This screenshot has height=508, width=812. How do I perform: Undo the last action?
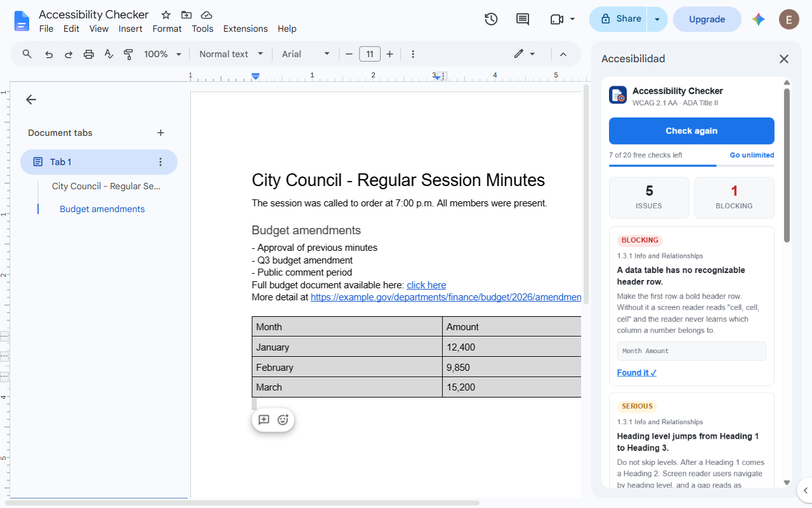[49, 54]
